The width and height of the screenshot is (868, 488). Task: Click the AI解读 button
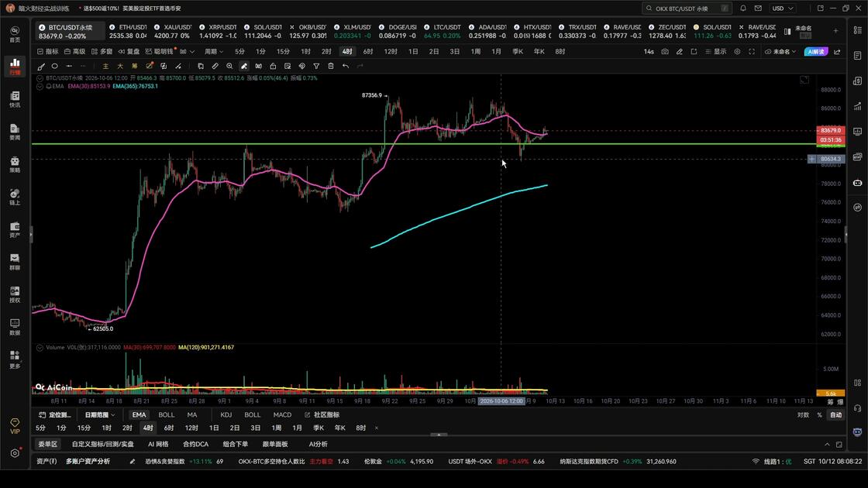816,51
